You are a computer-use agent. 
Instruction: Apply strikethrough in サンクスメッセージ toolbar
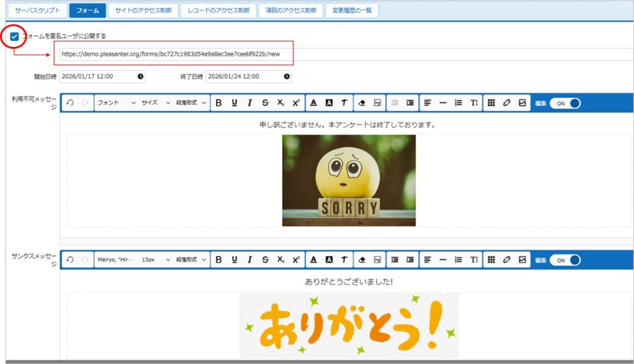click(265, 260)
